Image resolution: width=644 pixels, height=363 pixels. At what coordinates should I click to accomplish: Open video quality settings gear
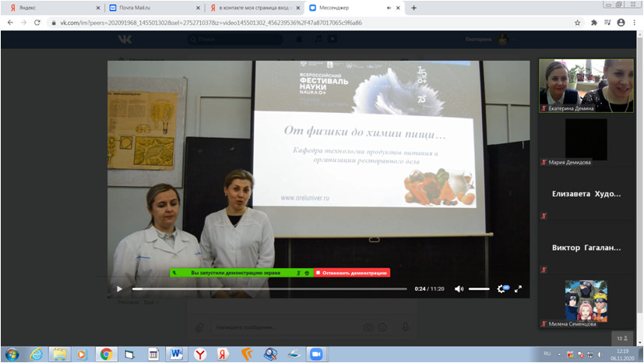(501, 289)
